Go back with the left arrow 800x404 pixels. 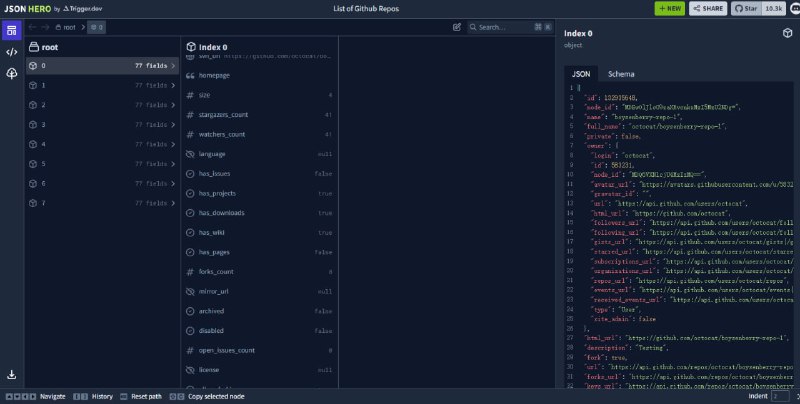coord(34,27)
